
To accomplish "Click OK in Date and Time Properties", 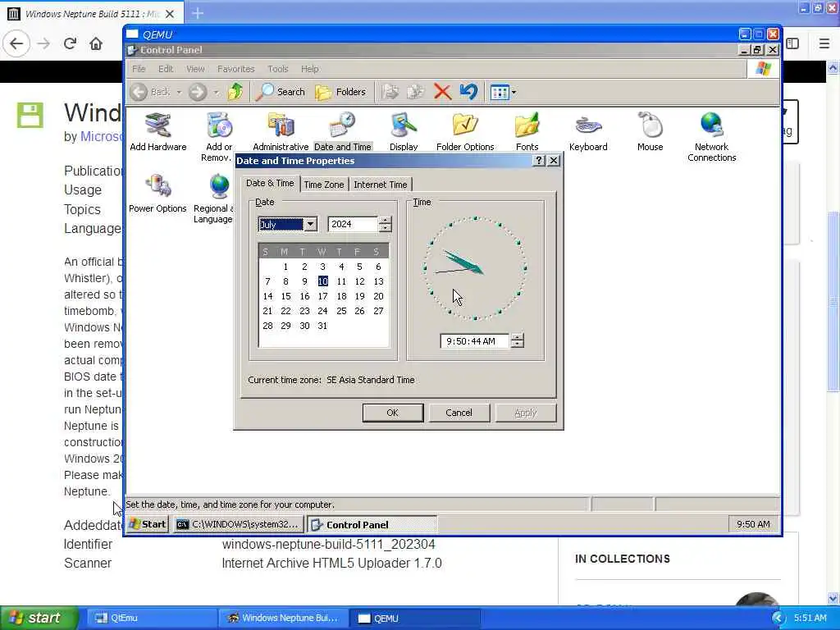I will point(393,413).
